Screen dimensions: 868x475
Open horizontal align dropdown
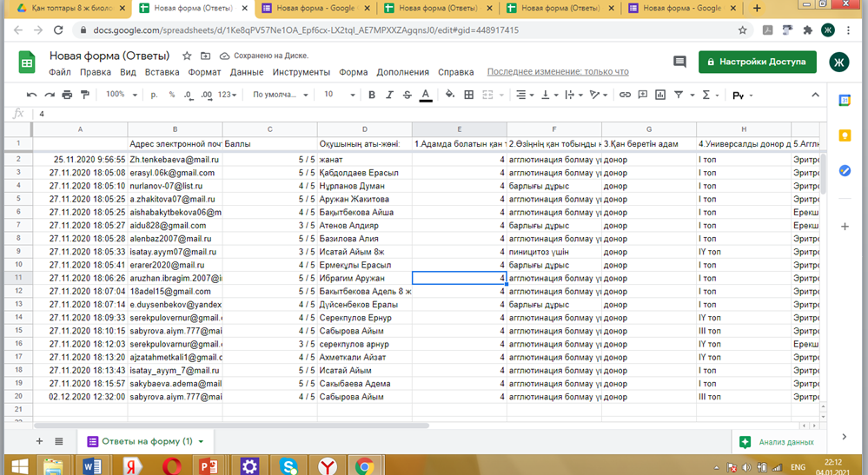(524, 96)
